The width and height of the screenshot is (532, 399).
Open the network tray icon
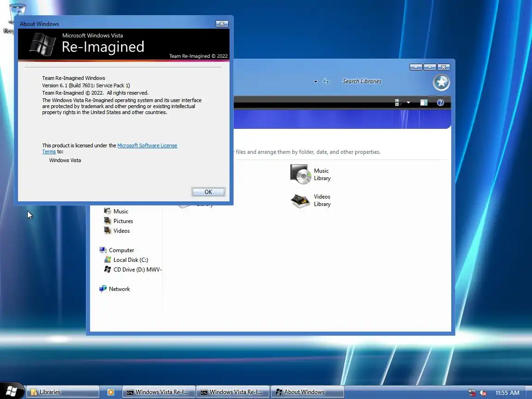point(472,393)
